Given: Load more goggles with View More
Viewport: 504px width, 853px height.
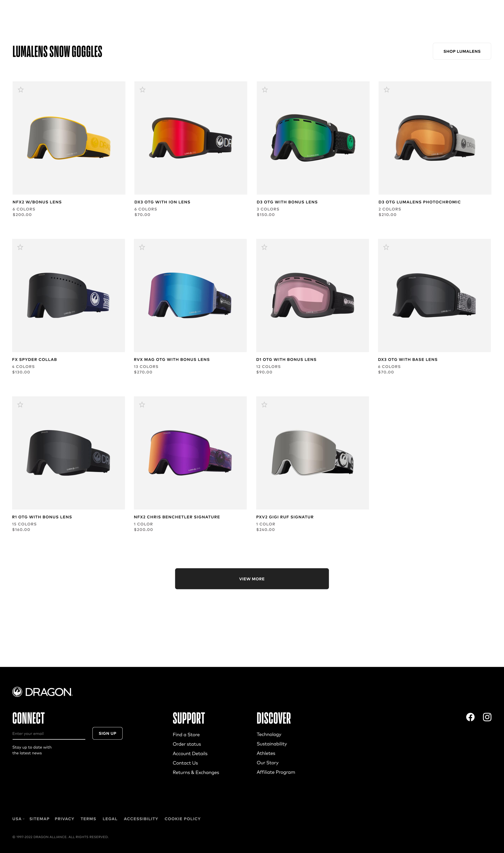Looking at the screenshot, I should (252, 579).
